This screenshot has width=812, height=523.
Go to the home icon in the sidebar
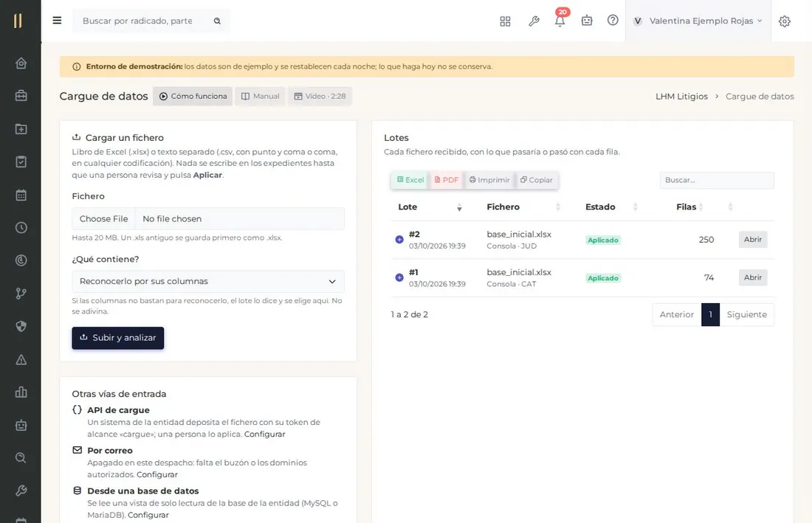21,63
